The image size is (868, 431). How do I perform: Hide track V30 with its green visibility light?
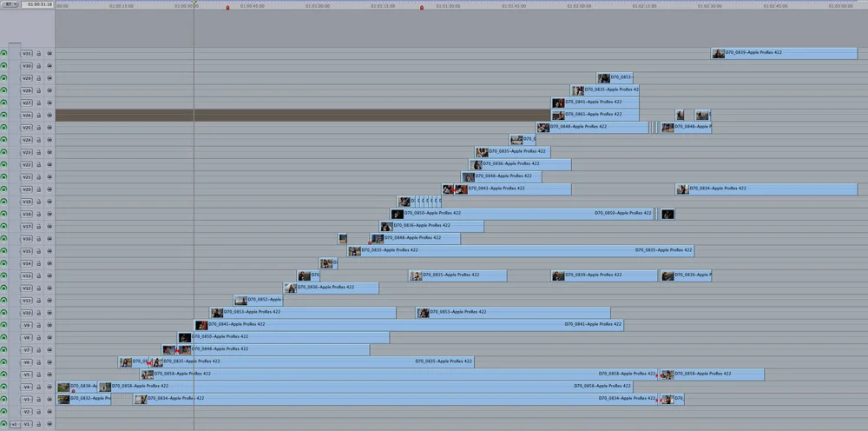pyautogui.click(x=4, y=66)
